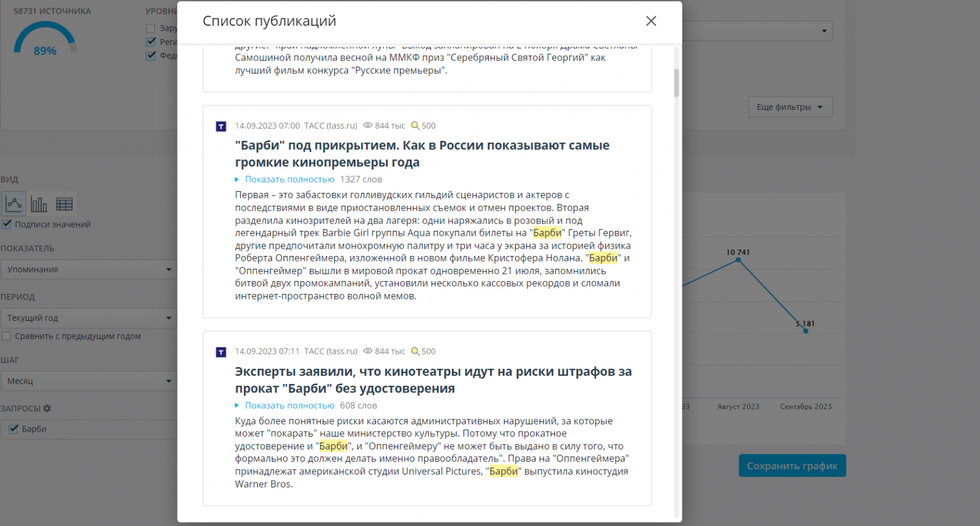The height and width of the screenshot is (526, 980).
Task: Open headline '"Барби" под прикрытием'
Action: (422, 154)
